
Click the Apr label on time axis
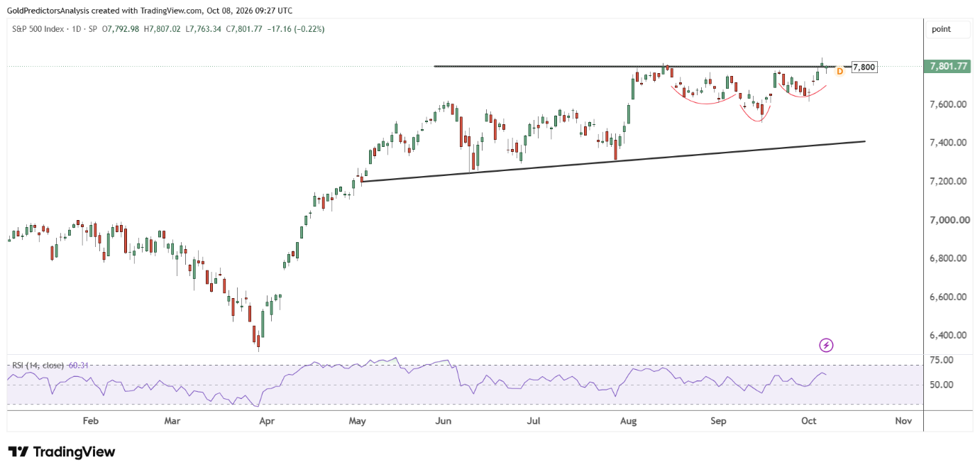267,421
